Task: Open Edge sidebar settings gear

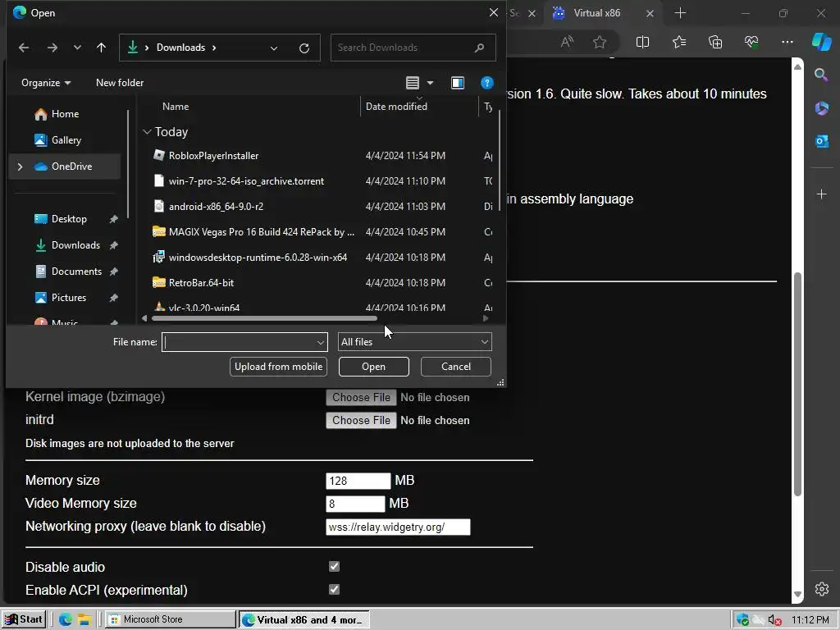Action: (821, 589)
